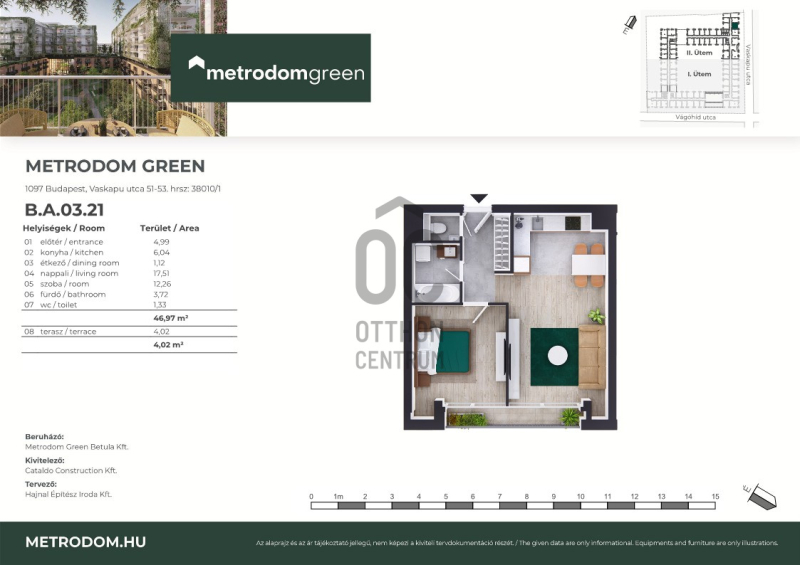
Task: Click the black entrance arrow above floor plan
Action: coord(479,198)
